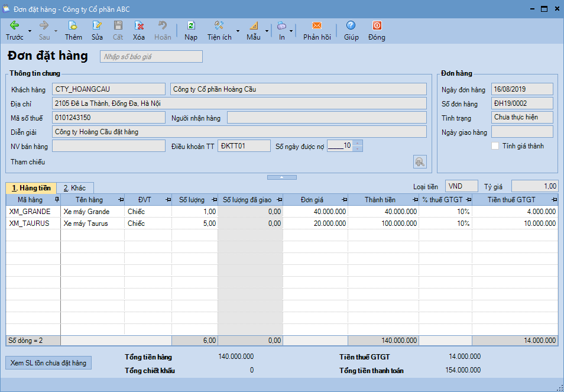Click the Nhập số báo giá field
Image resolution: width=564 pixels, height=392 pixels.
(151, 57)
